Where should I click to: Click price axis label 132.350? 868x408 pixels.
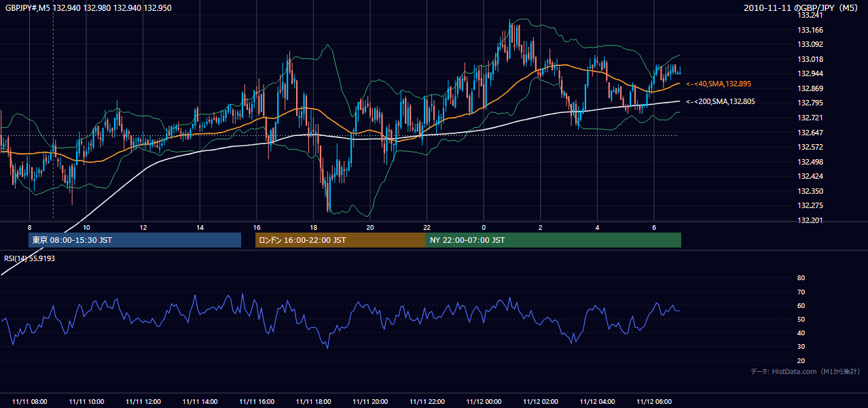tap(811, 191)
